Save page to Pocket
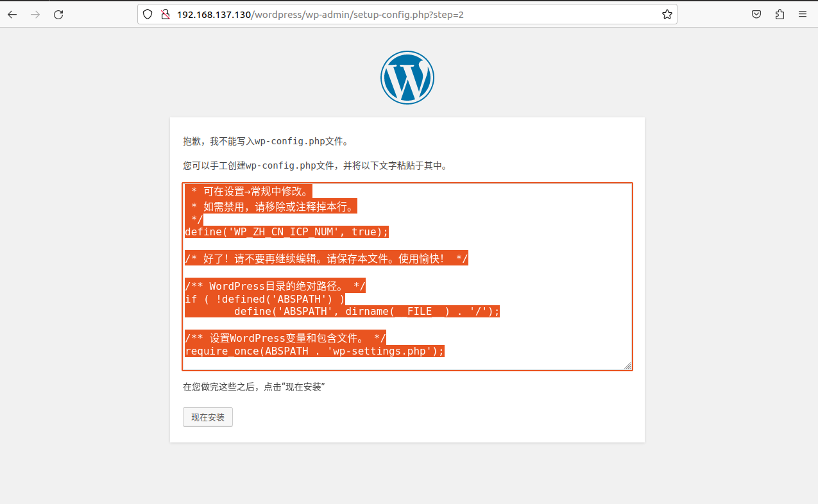The width and height of the screenshot is (818, 504). [x=756, y=13]
